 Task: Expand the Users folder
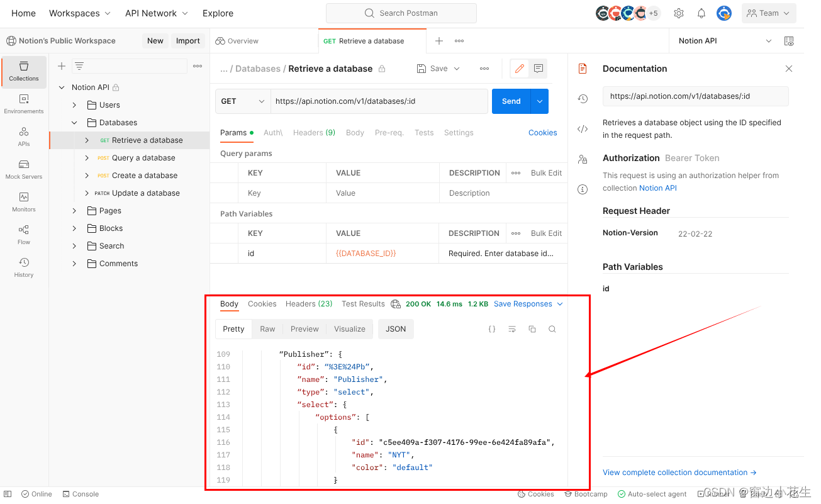click(74, 105)
